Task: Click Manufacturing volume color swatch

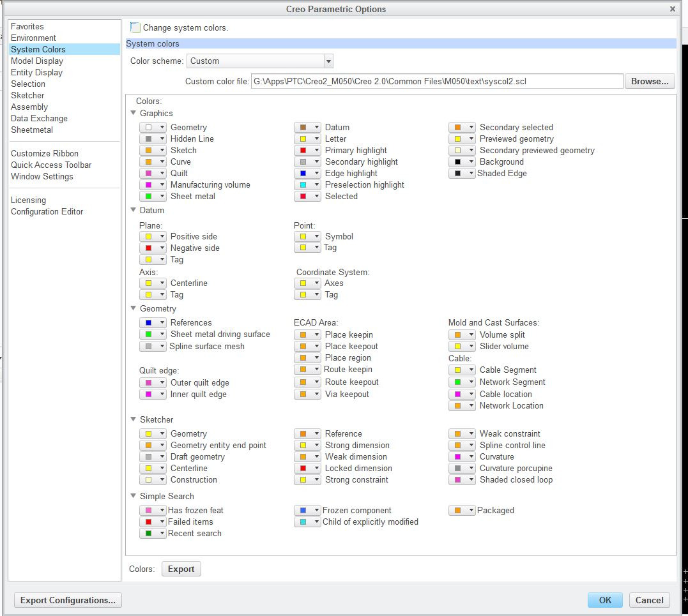Action: tap(149, 184)
